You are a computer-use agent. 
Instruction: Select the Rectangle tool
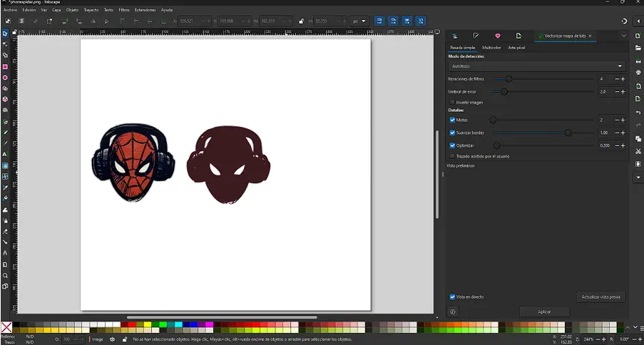5,66
